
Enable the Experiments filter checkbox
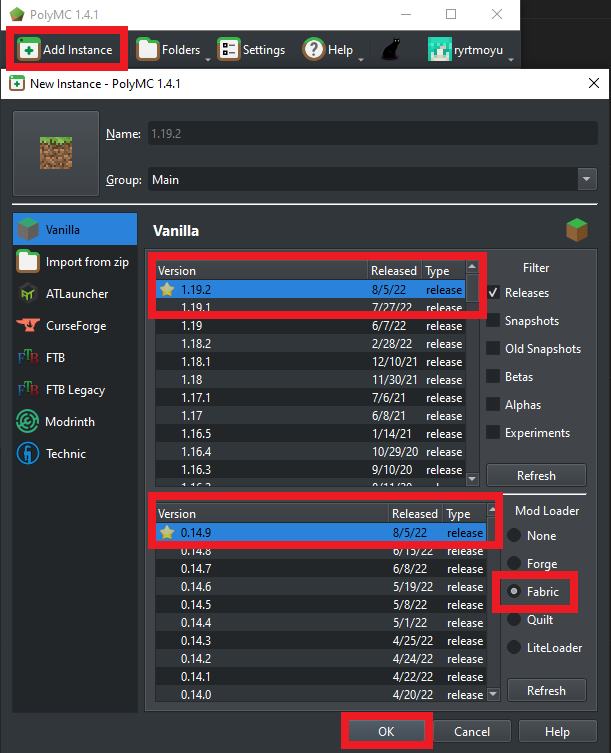(493, 432)
